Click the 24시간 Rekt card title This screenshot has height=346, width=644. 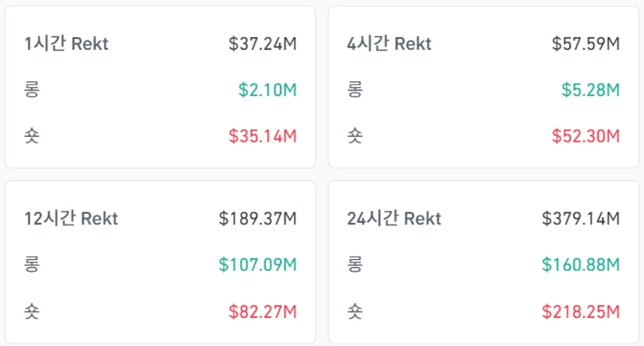[x=394, y=218]
